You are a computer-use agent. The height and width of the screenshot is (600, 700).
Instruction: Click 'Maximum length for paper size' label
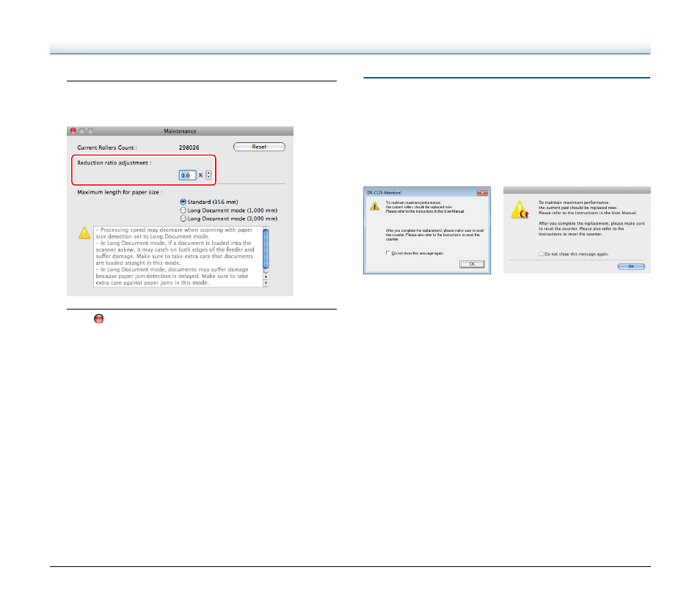coord(120,192)
